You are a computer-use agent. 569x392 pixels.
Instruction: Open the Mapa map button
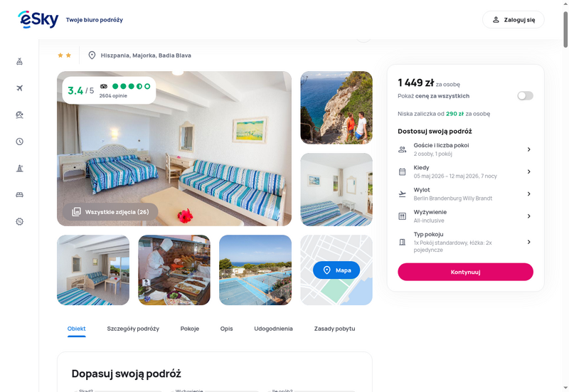coord(336,270)
